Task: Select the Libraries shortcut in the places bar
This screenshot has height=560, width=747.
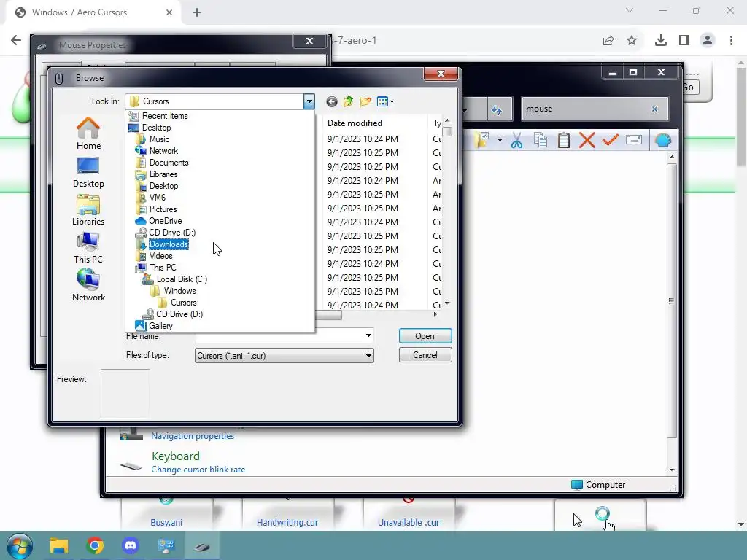Action: [x=88, y=210]
